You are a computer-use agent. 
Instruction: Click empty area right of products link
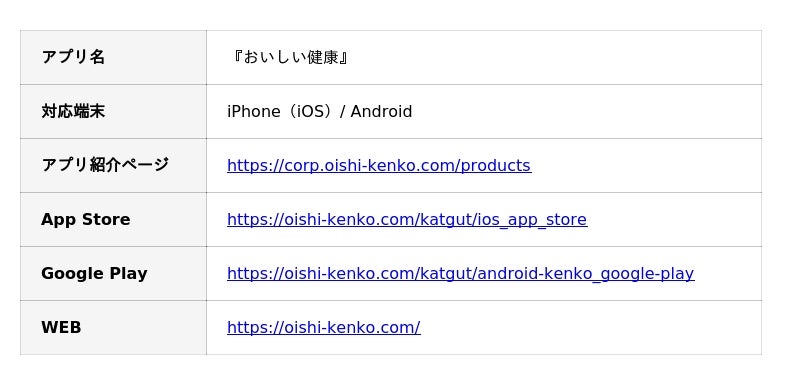pyautogui.click(x=646, y=166)
